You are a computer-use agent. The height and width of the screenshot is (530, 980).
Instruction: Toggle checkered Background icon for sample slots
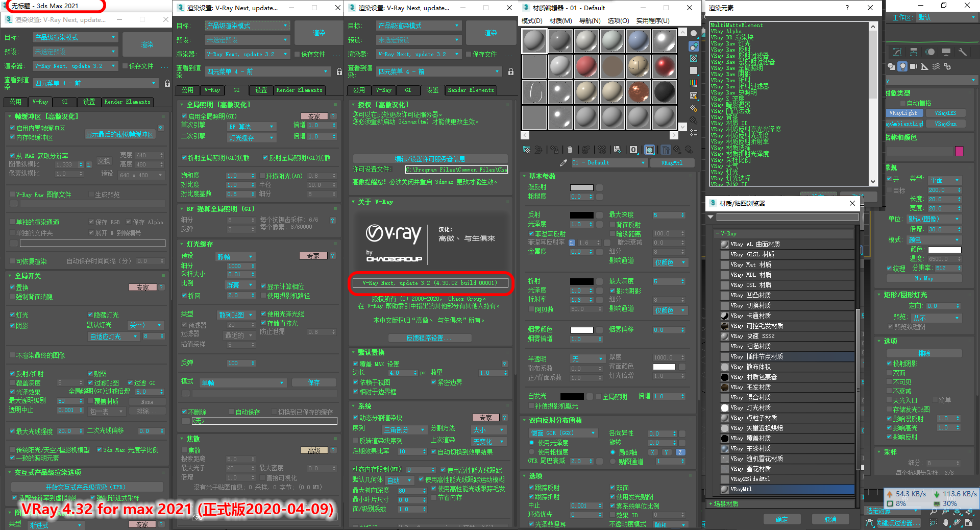pos(694,58)
